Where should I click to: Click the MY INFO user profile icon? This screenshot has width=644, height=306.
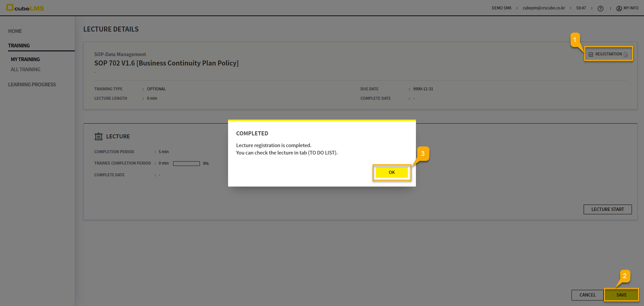(619, 8)
